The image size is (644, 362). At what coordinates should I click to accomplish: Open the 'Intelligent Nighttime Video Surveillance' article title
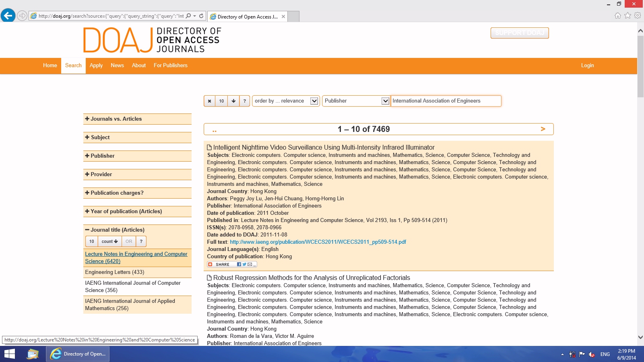[x=324, y=148]
